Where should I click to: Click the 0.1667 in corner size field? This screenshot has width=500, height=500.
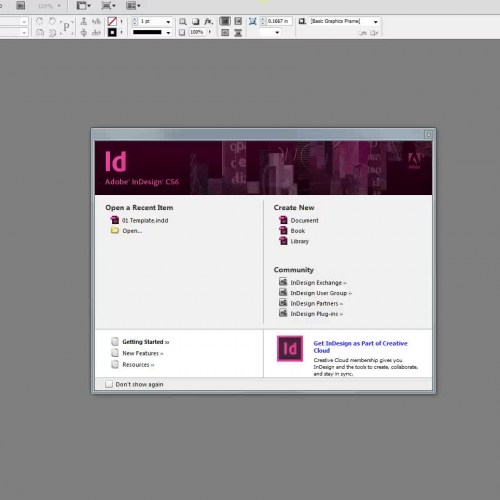(x=279, y=21)
